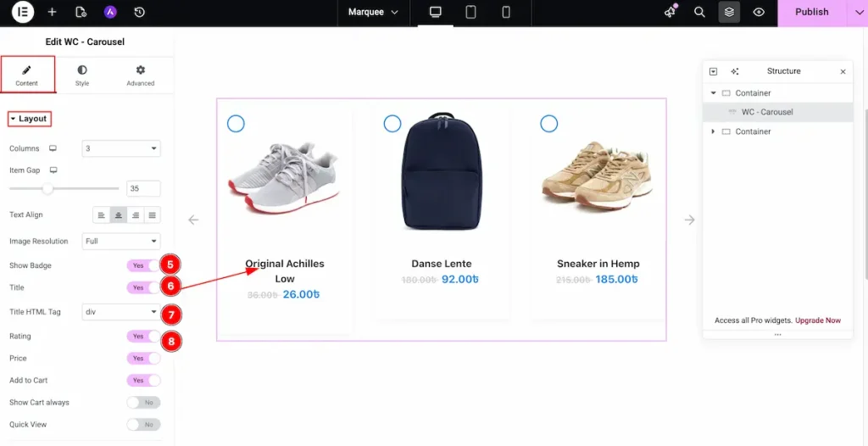
Task: Switch to mobile responsive view icon
Action: [x=506, y=13]
